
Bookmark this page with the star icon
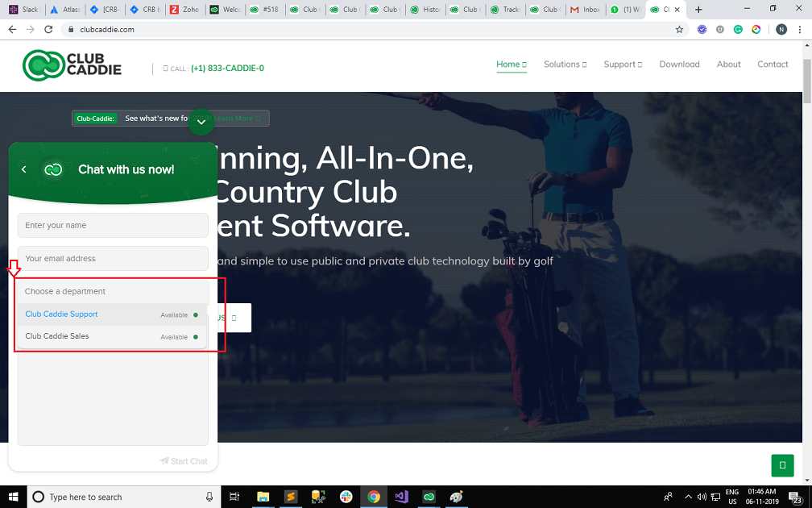coord(679,30)
